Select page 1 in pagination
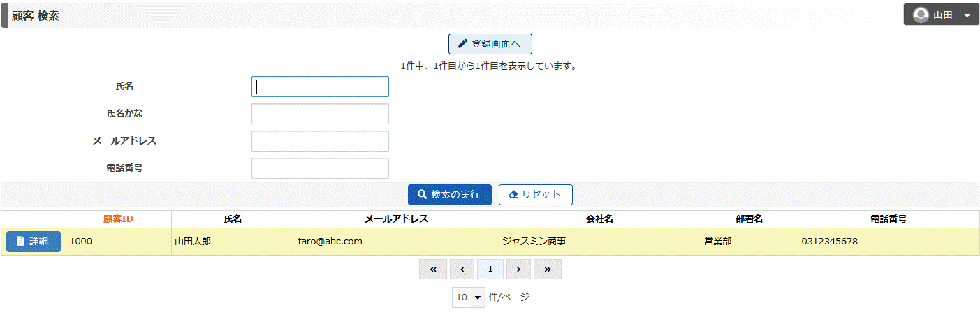 point(490,269)
